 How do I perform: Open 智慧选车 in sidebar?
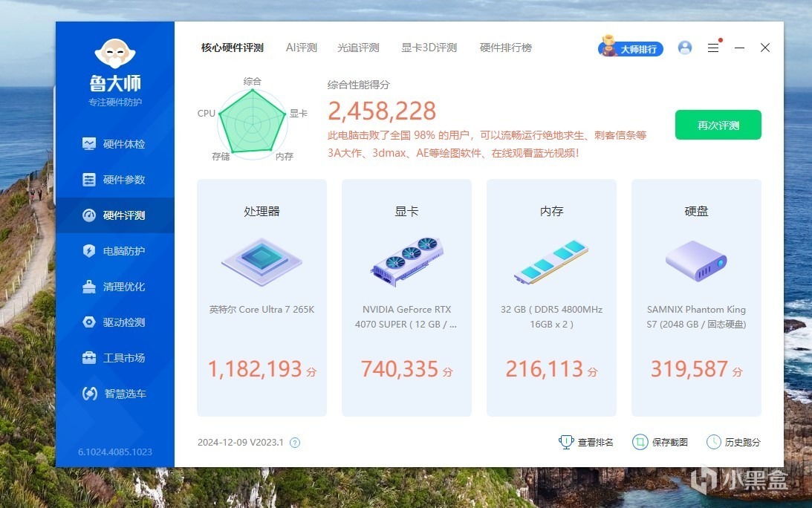(x=115, y=394)
